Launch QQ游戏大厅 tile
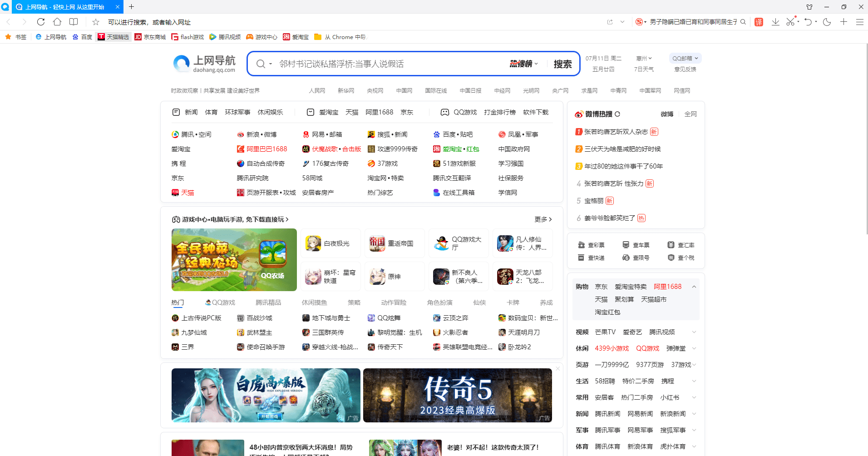 click(459, 243)
